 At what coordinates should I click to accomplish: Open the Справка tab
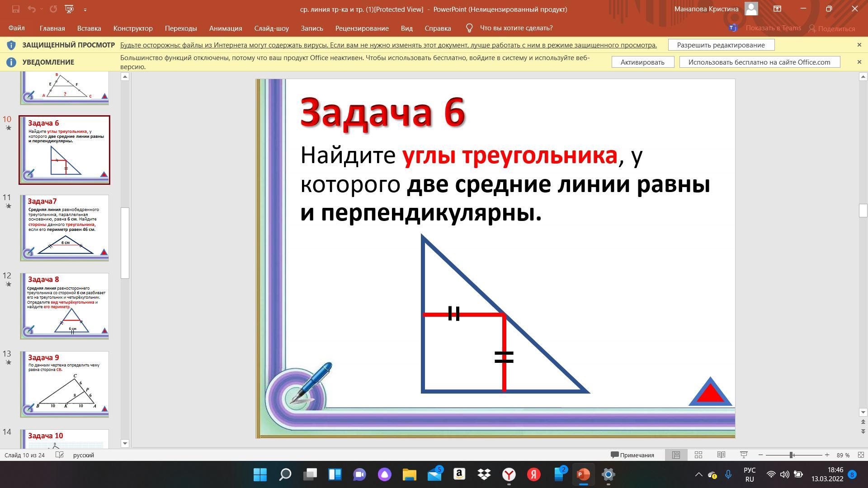[438, 28]
